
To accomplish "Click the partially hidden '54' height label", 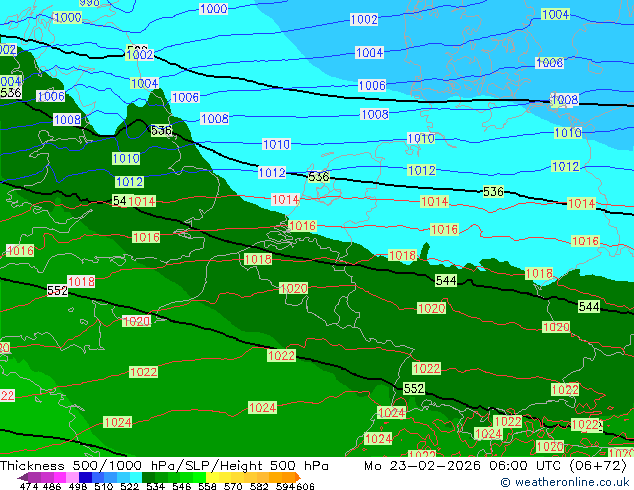I will (120, 201).
